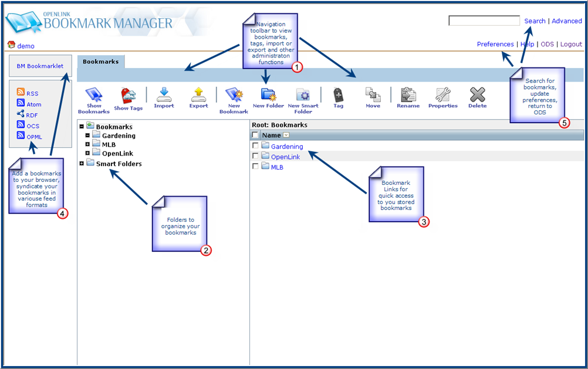The width and height of the screenshot is (588, 369).
Task: Check the MLB row checkbox
Action: pyautogui.click(x=255, y=166)
